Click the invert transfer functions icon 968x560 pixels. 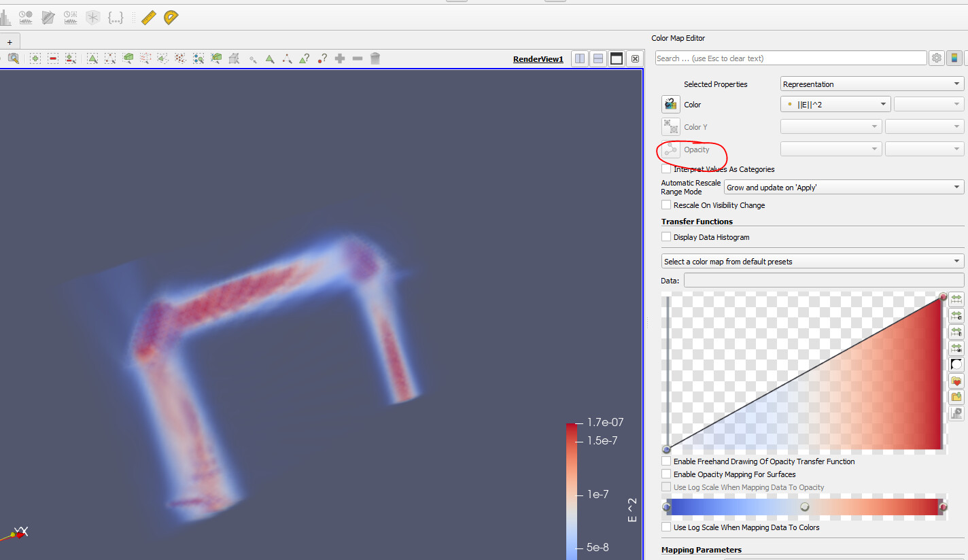[x=956, y=365]
